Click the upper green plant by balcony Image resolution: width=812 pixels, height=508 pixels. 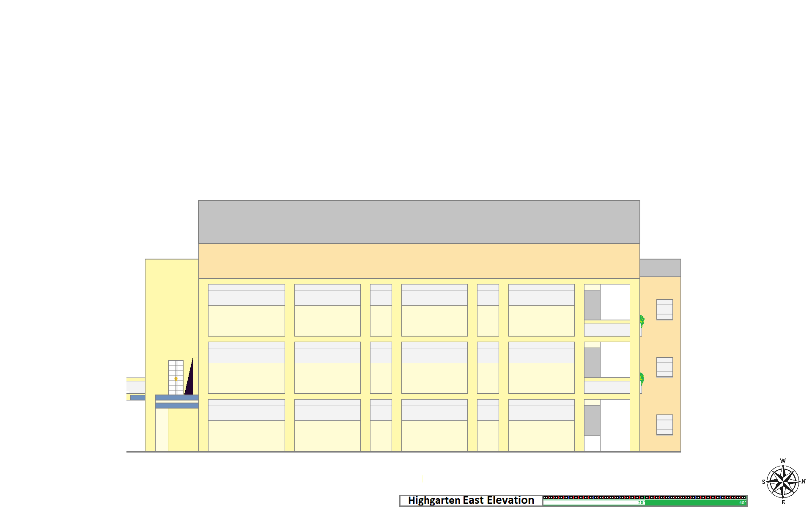pyautogui.click(x=642, y=321)
